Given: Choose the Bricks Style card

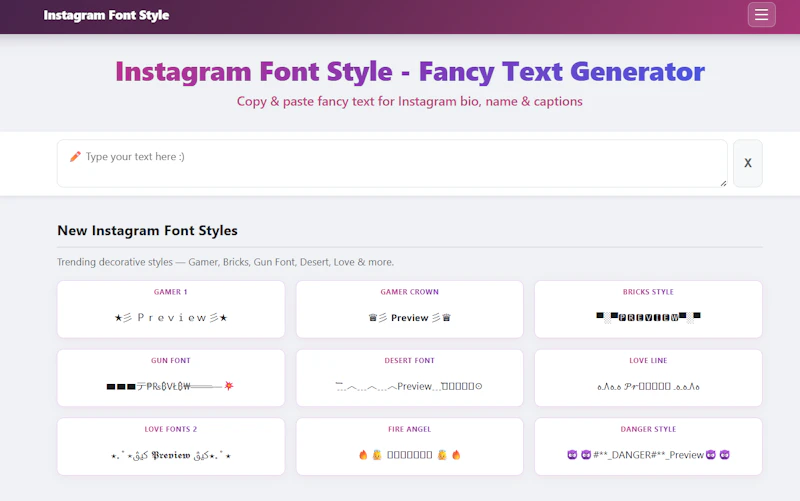Looking at the screenshot, I should click(x=648, y=309).
